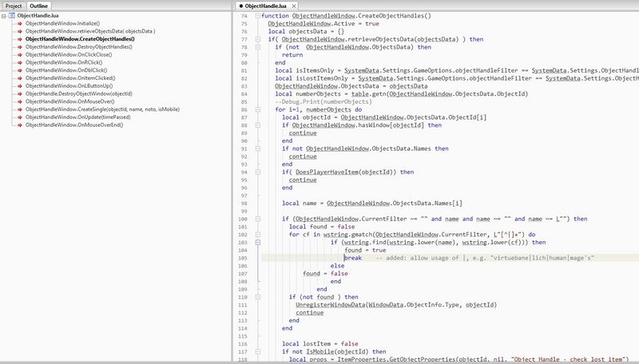Click 'local lostItem = false' on line 116
Viewport: 639px width, 364px height.
320,344
